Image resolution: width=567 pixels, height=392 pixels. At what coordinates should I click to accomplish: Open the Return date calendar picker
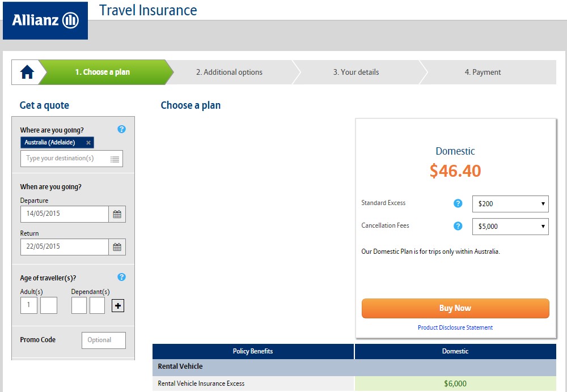tap(117, 247)
